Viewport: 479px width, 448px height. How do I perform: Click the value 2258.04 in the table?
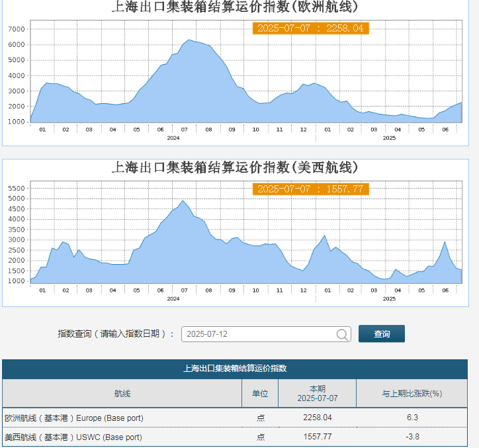click(318, 418)
